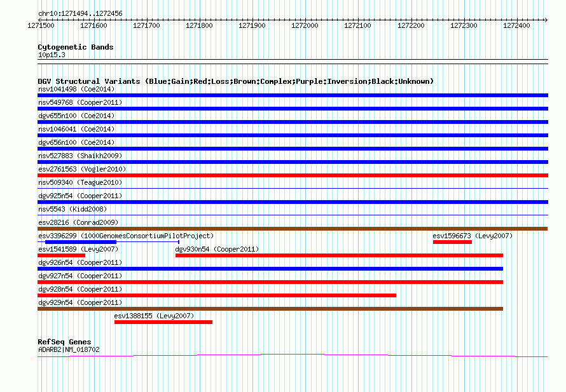Open the dgv930n54 (Cooper2011) label
Viewport: 566px width, 392px height.
click(x=217, y=249)
